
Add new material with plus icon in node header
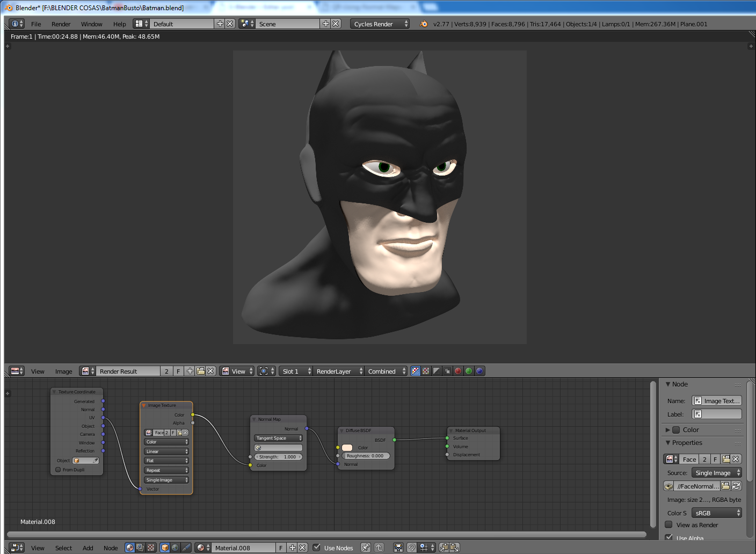click(292, 548)
